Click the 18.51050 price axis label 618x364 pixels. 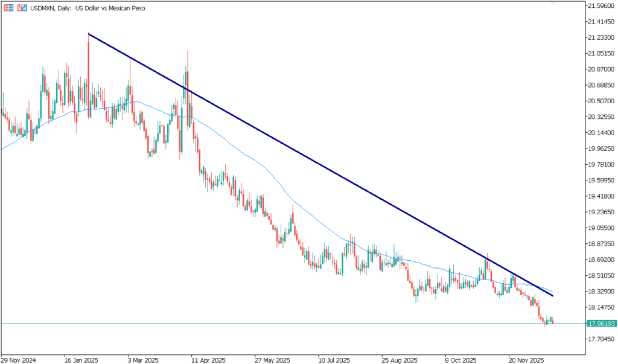pos(601,276)
